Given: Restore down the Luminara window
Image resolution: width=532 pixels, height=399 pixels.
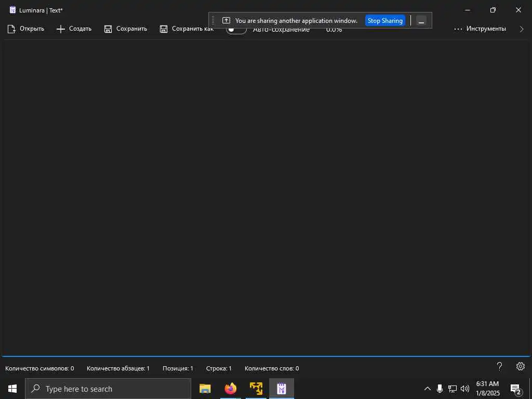Looking at the screenshot, I should 493,10.
